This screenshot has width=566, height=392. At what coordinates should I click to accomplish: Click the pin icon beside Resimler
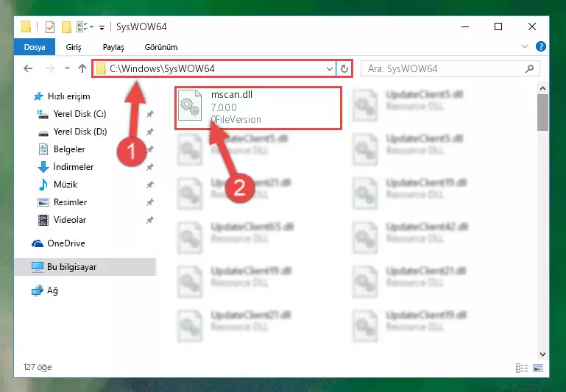pyautogui.click(x=150, y=203)
